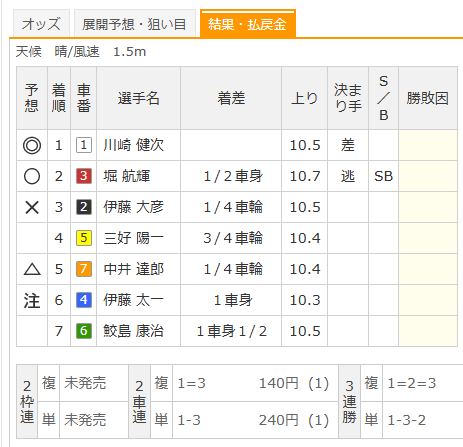Click the 選手名 column header

(139, 98)
